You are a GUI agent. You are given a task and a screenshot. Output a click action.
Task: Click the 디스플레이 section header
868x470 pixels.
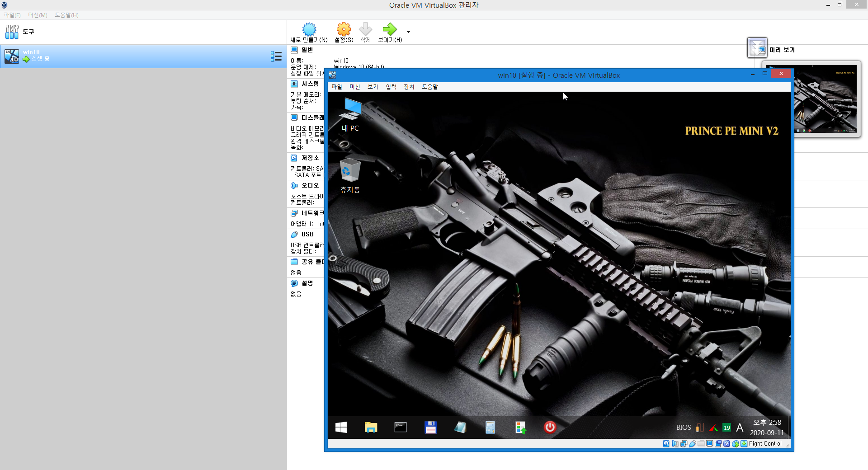click(312, 117)
